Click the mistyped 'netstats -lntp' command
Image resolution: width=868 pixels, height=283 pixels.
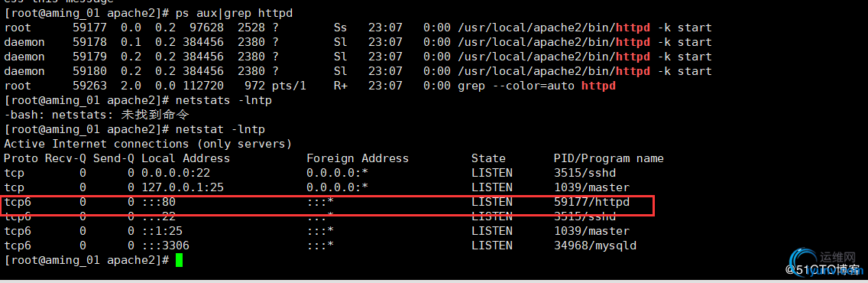224,100
